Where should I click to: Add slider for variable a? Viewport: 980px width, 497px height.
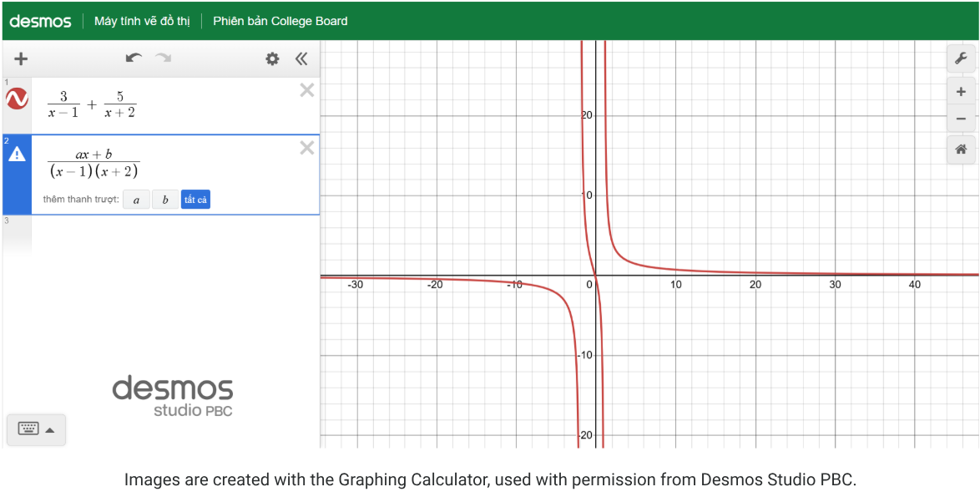[x=136, y=200]
